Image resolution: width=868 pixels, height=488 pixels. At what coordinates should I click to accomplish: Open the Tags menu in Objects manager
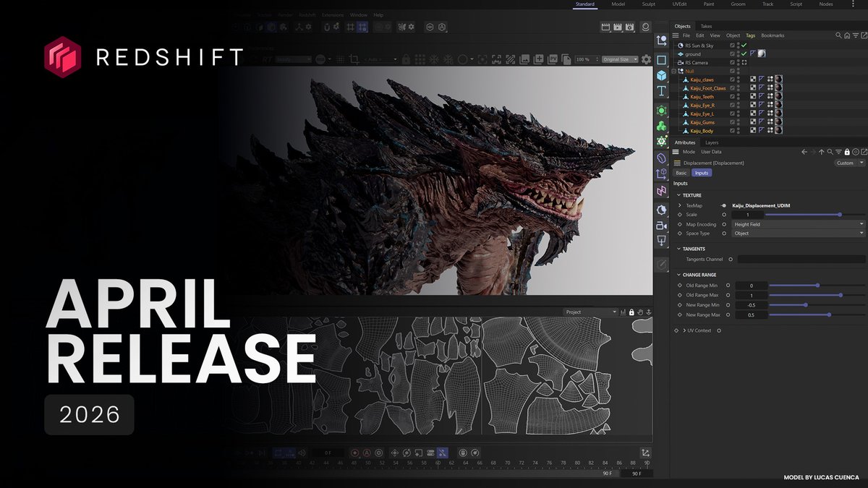point(750,35)
